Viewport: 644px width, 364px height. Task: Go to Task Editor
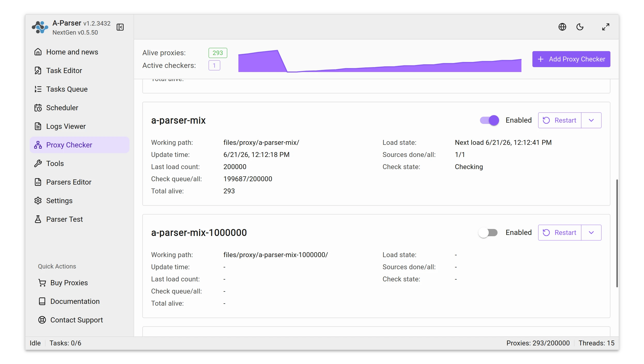click(80, 70)
